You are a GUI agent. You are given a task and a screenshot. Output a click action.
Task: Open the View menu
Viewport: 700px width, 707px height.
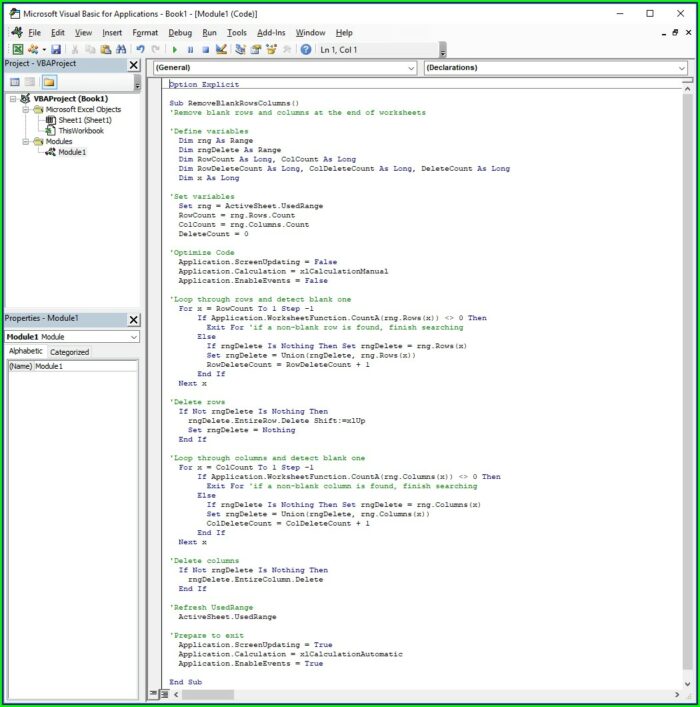[x=83, y=33]
